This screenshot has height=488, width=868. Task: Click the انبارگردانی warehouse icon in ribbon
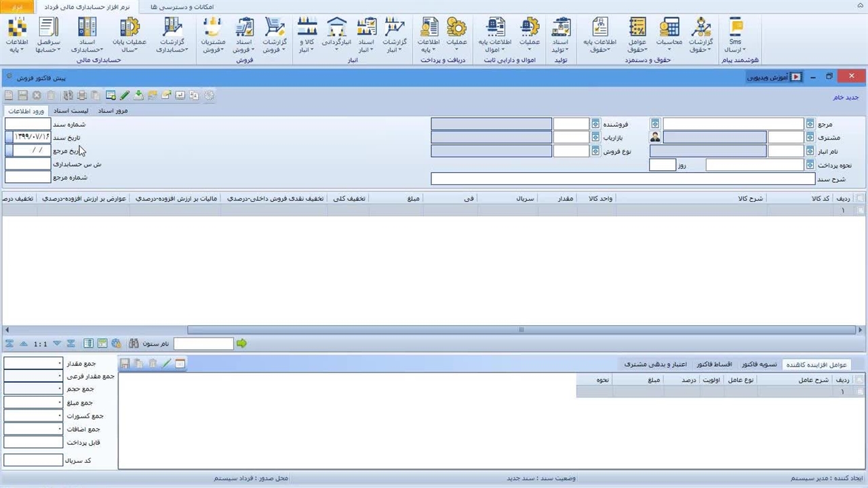pyautogui.click(x=336, y=36)
